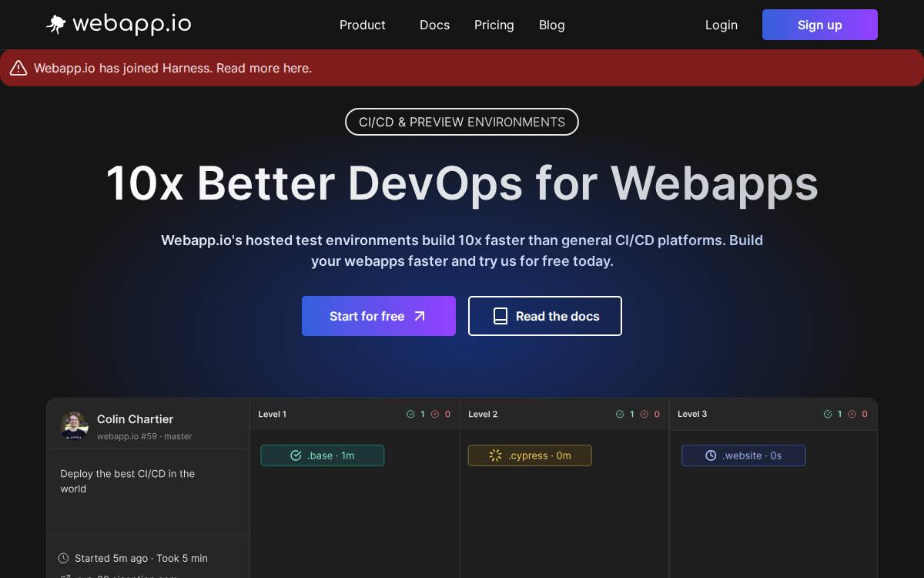Click the Sign up button
924x578 pixels.
pyautogui.click(x=820, y=25)
